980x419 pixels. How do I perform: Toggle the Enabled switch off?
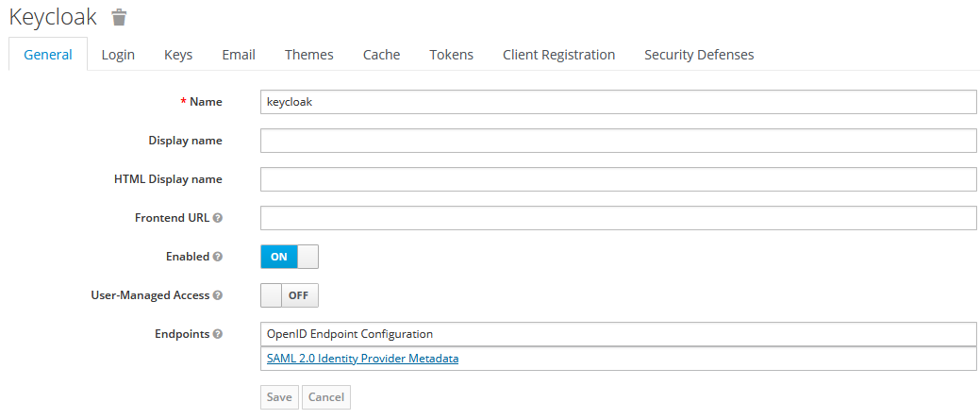290,257
